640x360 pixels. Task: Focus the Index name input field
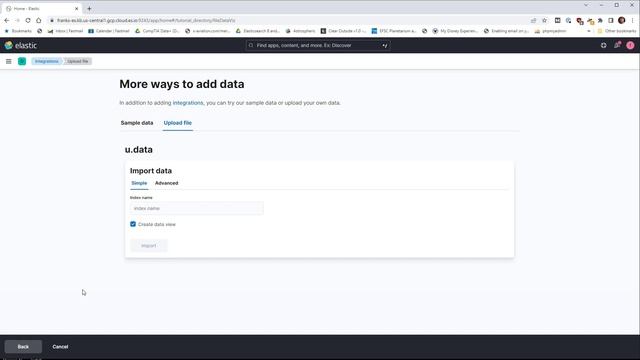coord(197,208)
